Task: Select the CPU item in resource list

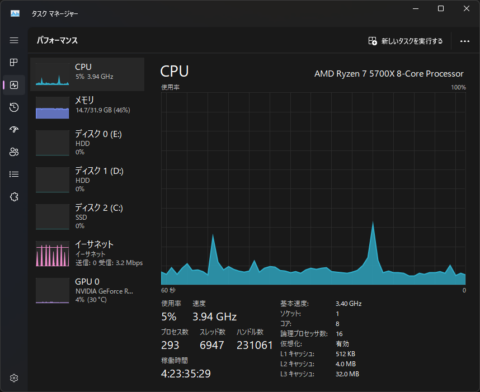Action: pyautogui.click(x=87, y=74)
